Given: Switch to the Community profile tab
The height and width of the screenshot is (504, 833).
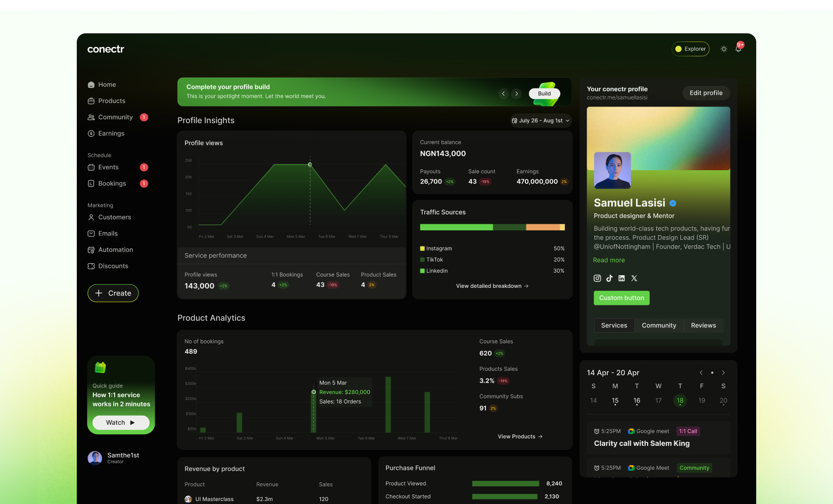Looking at the screenshot, I should coord(659,325).
